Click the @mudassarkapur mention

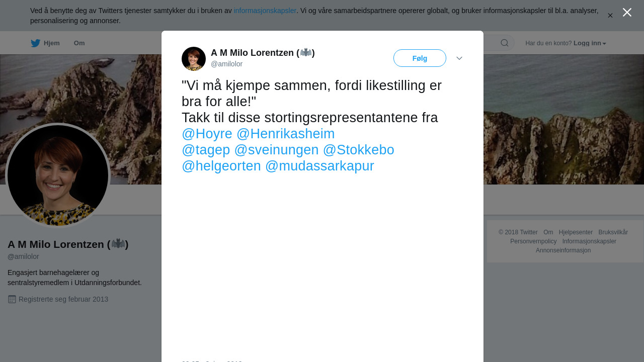coord(319,166)
